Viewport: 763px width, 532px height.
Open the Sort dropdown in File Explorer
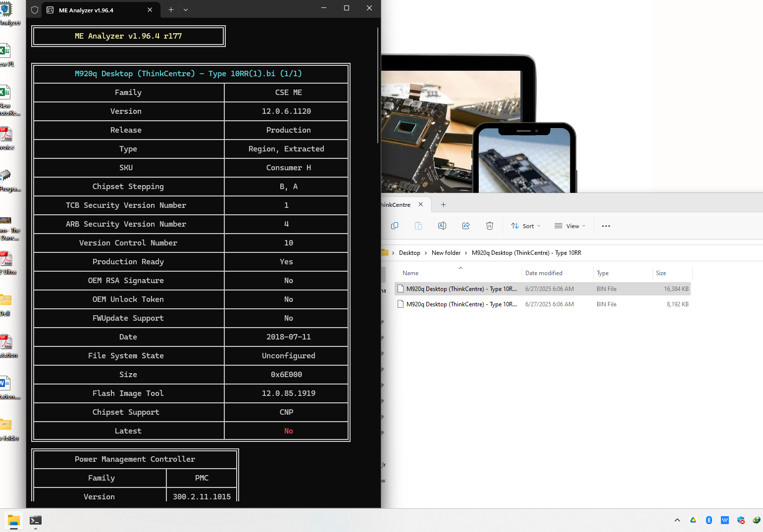525,226
